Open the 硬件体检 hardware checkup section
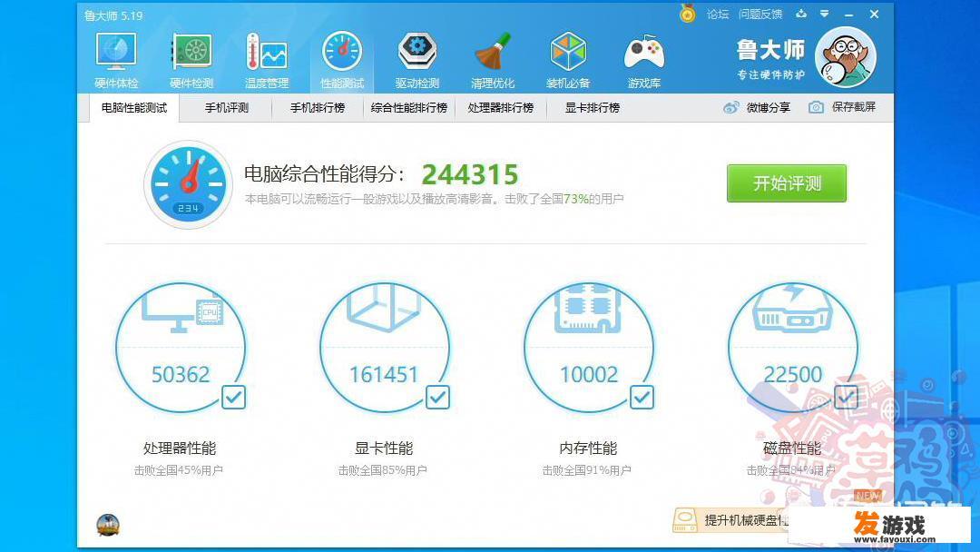 coord(116,61)
